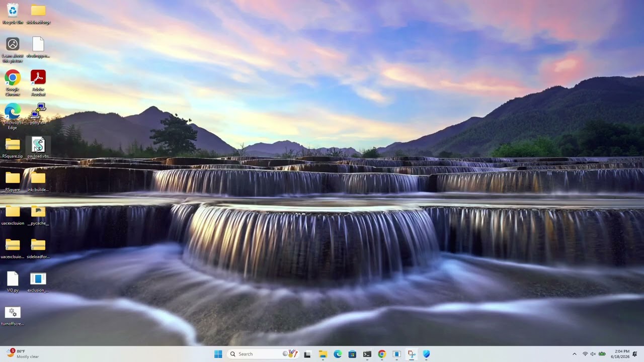Click the muted volume tray icon
Screen dimensions: 644x362
(x=593, y=354)
